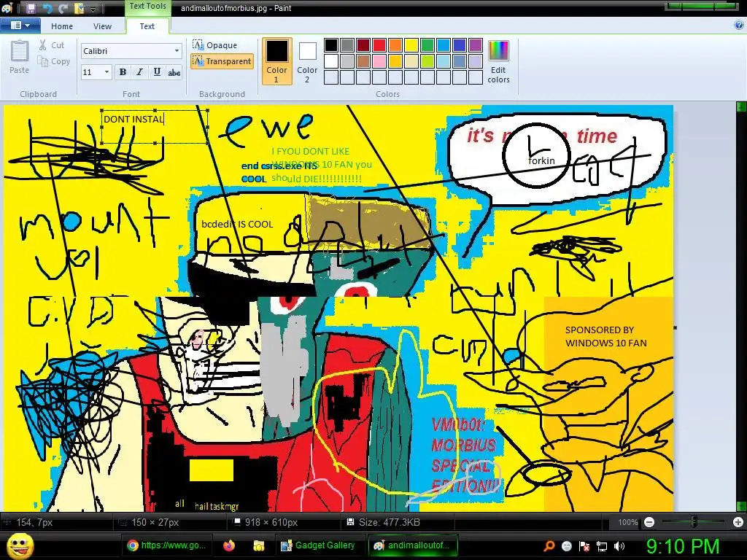Select the lime green swatch in the second row
Image resolution: width=747 pixels, height=560 pixels.
point(427,61)
